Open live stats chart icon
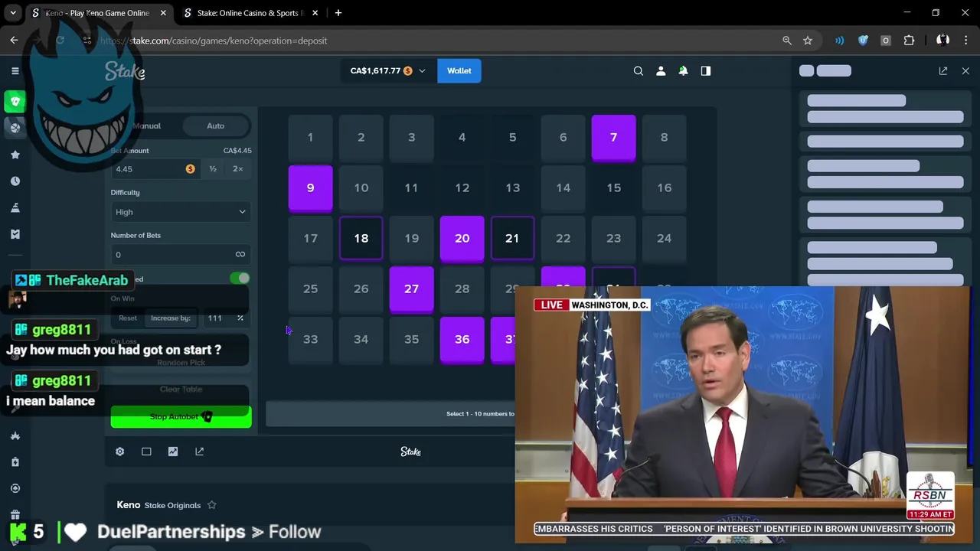The image size is (980, 551). 173,452
